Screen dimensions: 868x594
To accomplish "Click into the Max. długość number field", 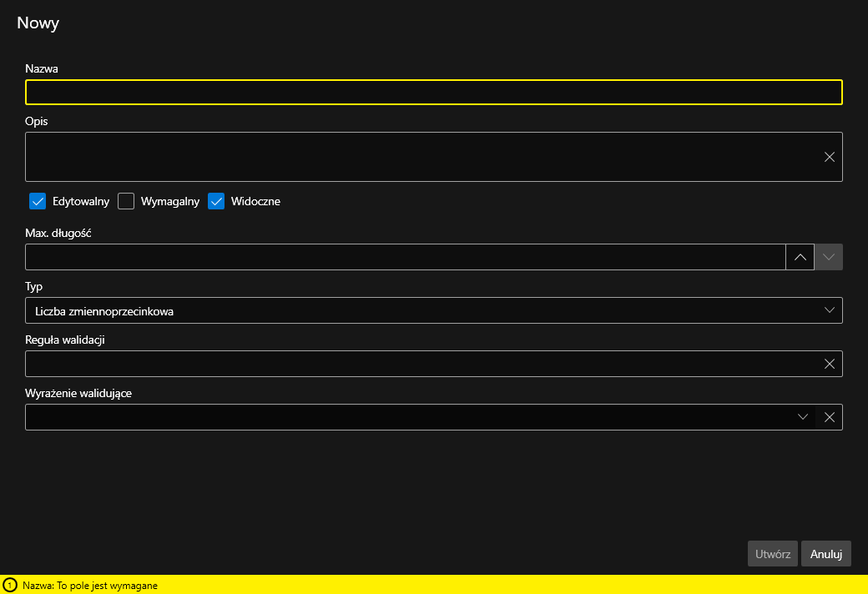I will pyautogui.click(x=405, y=257).
